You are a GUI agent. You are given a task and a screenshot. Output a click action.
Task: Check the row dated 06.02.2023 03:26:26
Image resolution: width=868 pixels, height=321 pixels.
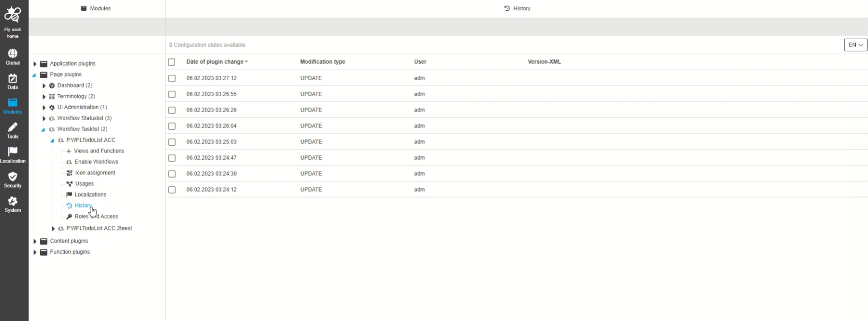(172, 110)
